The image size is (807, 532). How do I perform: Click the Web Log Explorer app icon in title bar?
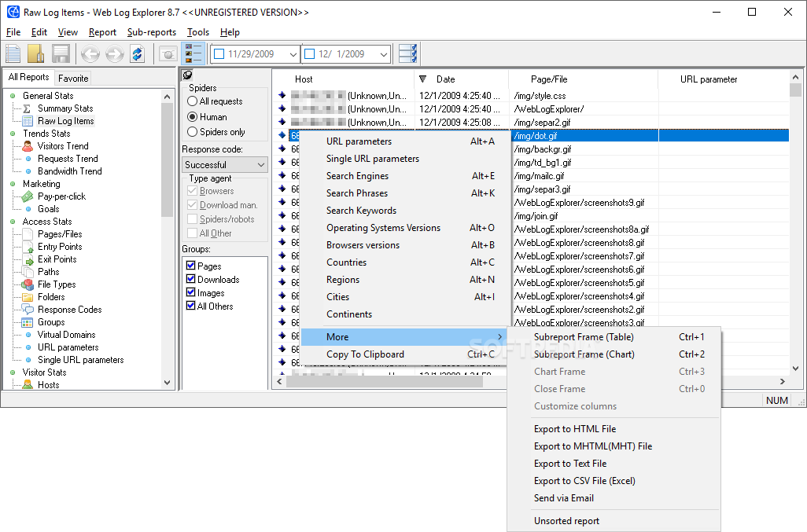[x=13, y=11]
